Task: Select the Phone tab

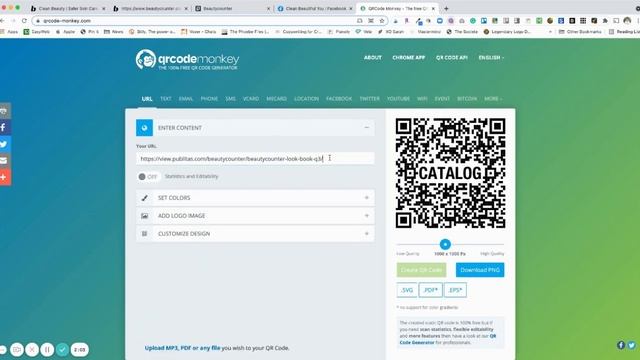Action: tap(209, 99)
